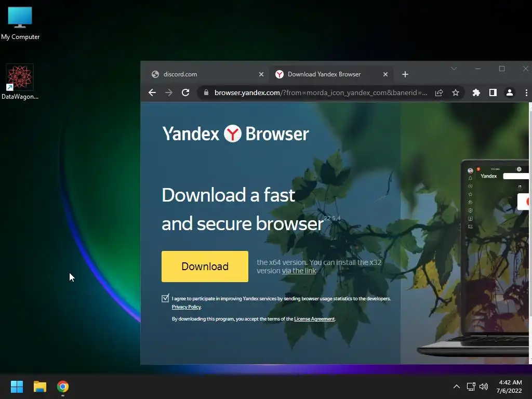Expand the tab search chevron
532x399 pixels.
click(x=454, y=69)
